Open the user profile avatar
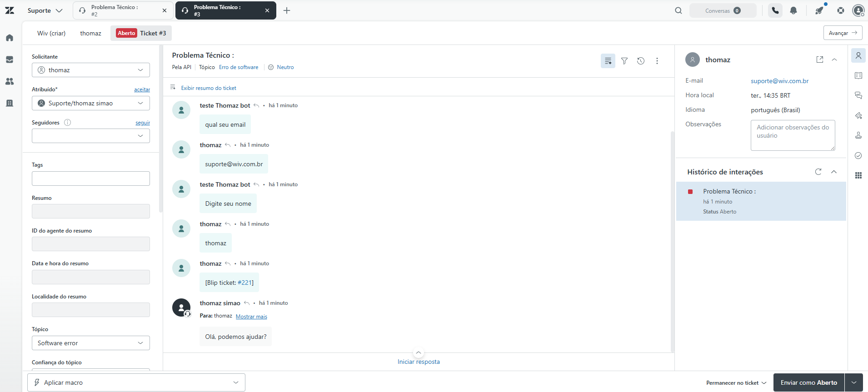This screenshot has height=392, width=868. click(858, 10)
